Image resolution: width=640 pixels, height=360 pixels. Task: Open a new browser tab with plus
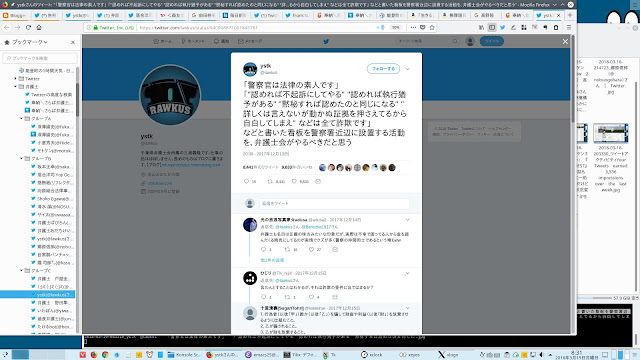(570, 15)
